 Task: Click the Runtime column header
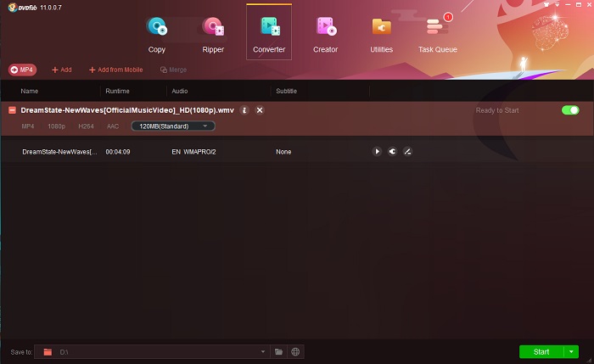117,91
